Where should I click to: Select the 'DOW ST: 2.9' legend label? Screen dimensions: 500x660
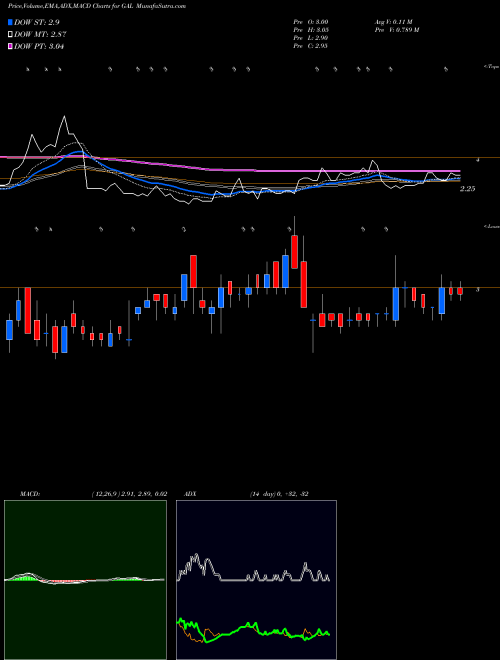pyautogui.click(x=36, y=22)
